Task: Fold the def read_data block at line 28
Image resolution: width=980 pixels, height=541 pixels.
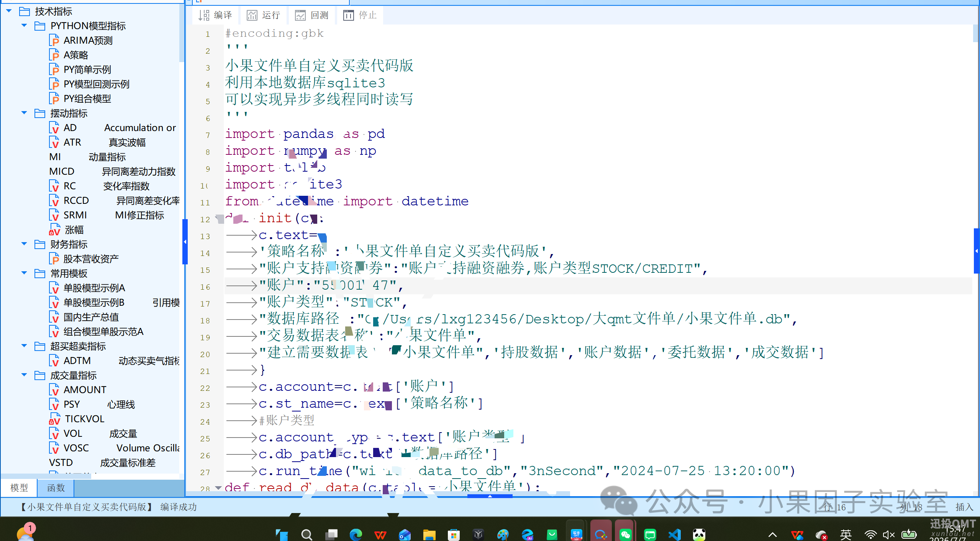Action: pyautogui.click(x=219, y=488)
